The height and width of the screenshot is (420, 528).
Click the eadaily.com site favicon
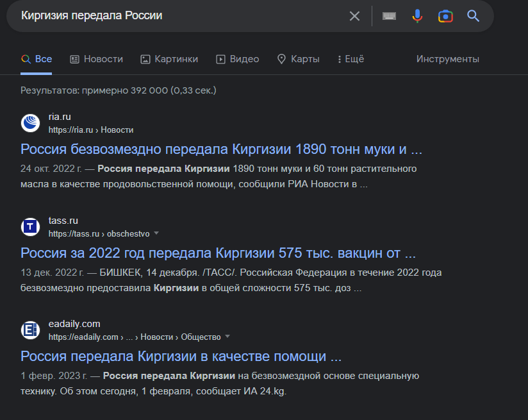pyautogui.click(x=30, y=330)
